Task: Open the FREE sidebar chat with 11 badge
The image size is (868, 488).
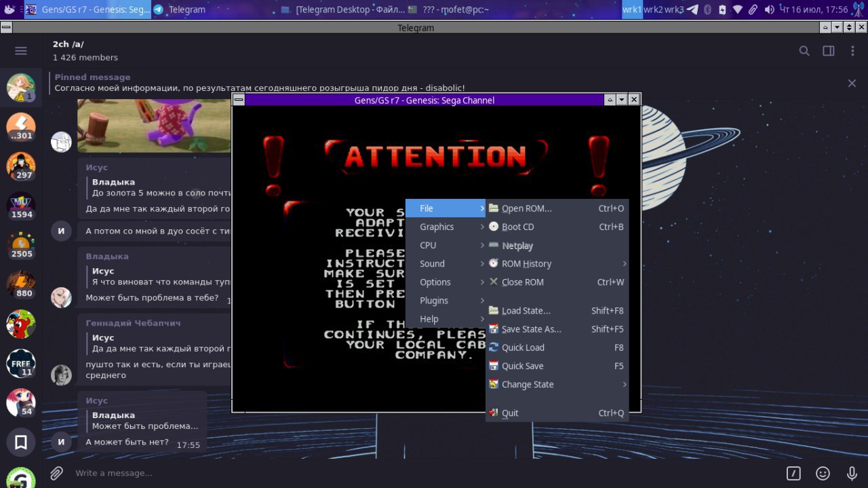Action: tap(21, 364)
